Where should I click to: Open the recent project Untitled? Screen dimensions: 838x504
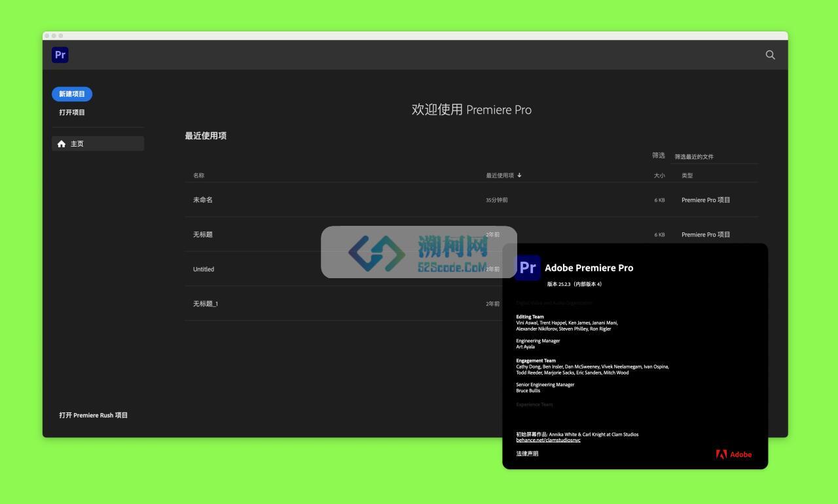204,269
